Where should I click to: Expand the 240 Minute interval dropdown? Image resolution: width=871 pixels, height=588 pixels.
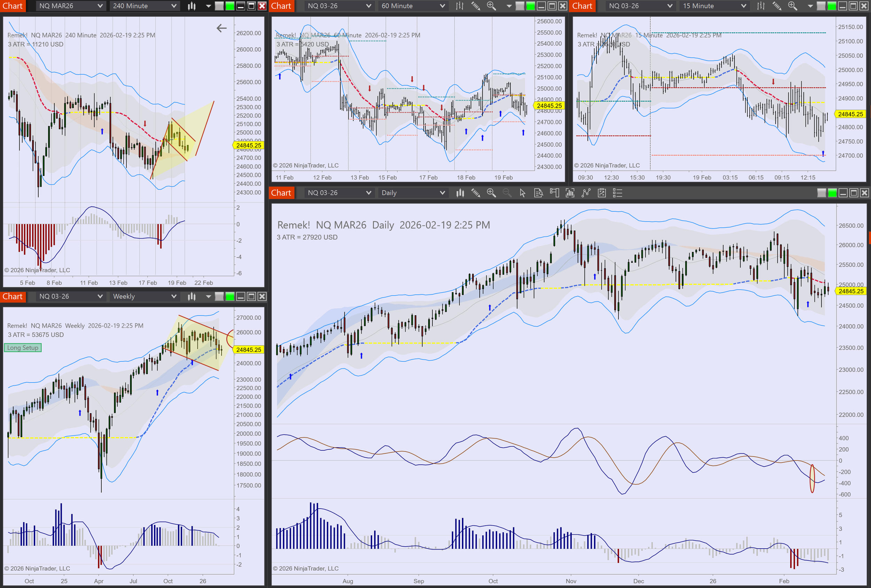click(144, 6)
